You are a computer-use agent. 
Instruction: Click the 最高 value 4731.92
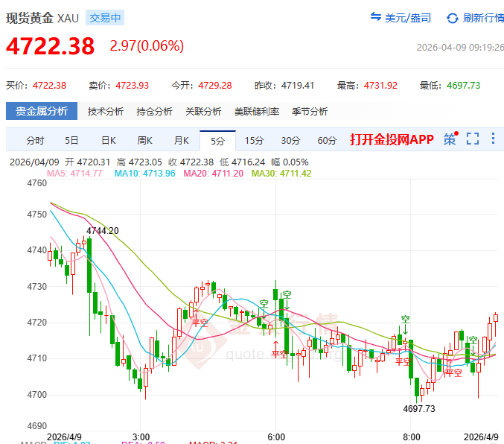[x=380, y=85]
